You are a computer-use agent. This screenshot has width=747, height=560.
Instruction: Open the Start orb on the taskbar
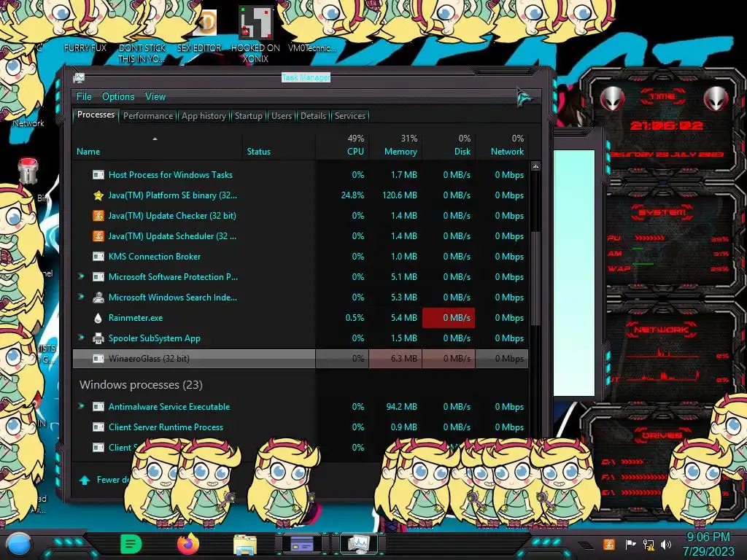pos(18,545)
